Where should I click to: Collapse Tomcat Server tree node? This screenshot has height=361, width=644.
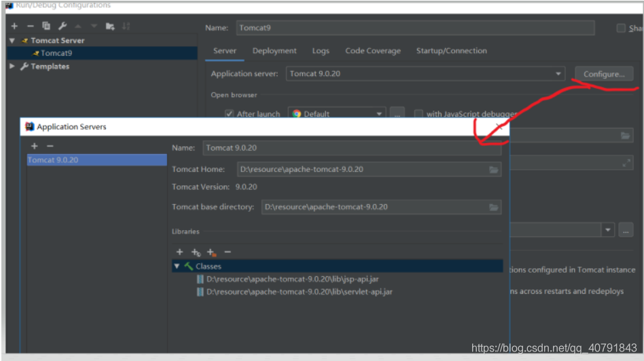pyautogui.click(x=12, y=41)
